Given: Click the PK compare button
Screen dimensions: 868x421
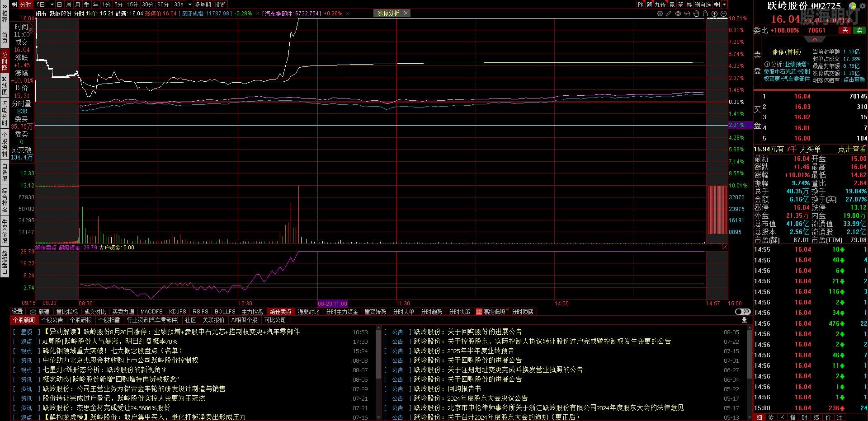Looking at the screenshot, I should click(641, 5).
